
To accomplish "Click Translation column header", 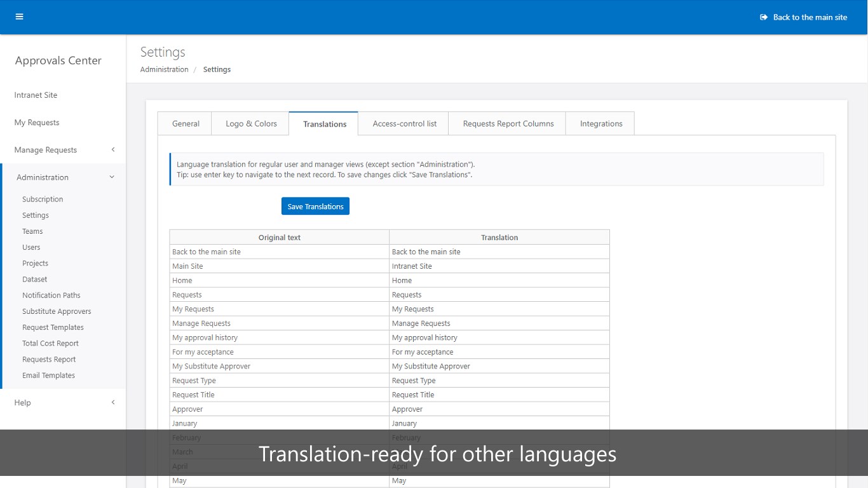I will coord(499,238).
